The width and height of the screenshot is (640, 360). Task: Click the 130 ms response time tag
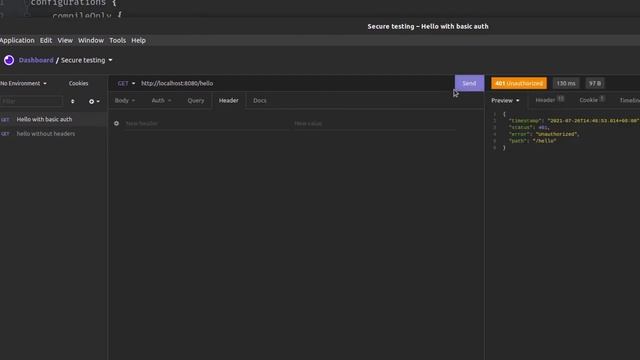point(566,83)
